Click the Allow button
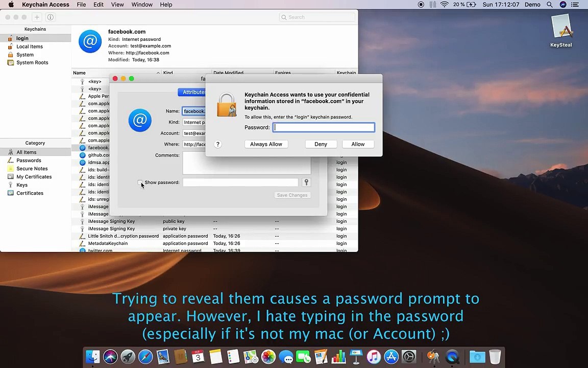The image size is (588, 368). pos(358,144)
